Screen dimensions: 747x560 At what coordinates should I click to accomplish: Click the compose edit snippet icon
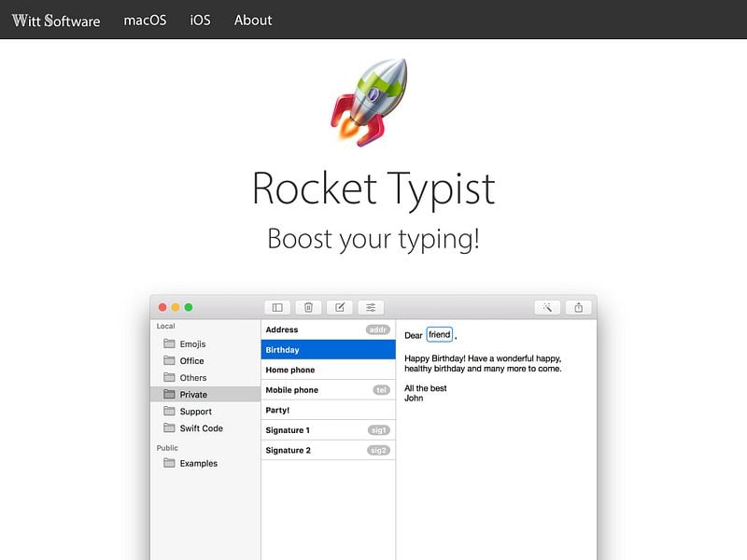[340, 308]
